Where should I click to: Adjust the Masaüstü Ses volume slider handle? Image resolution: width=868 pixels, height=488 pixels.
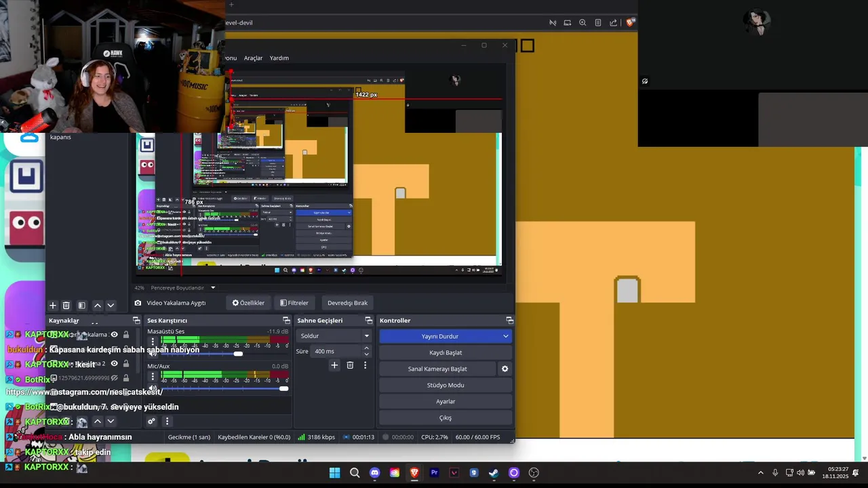(x=238, y=354)
